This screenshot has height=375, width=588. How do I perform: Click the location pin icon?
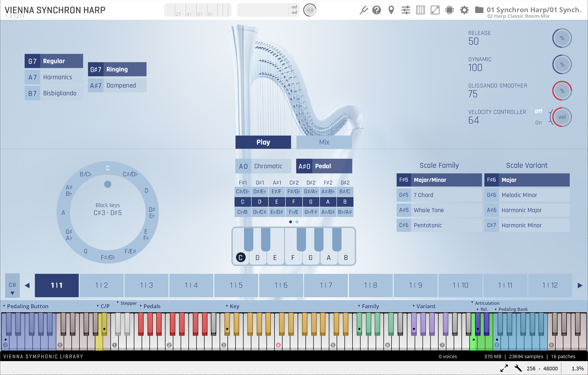coord(391,10)
